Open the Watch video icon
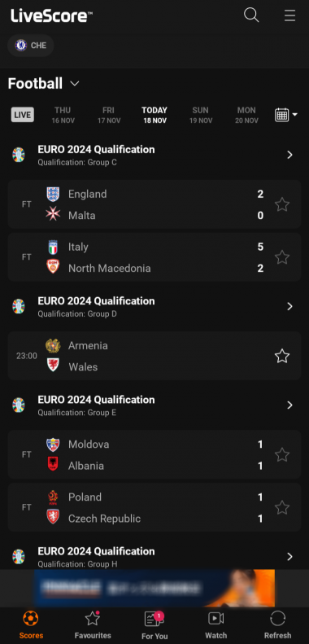This screenshot has width=309, height=644. (x=215, y=619)
